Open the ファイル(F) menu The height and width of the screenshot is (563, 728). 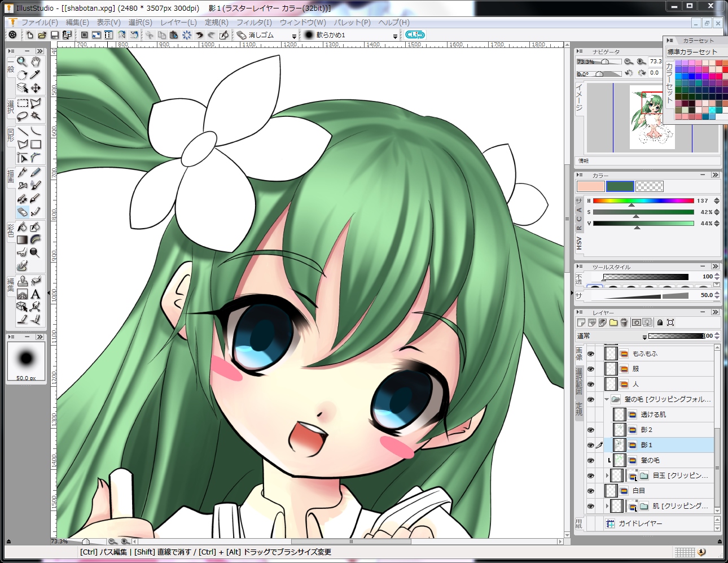(x=40, y=23)
